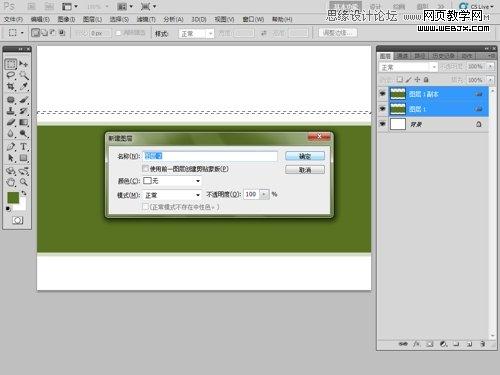Select the Lasso tool

pyautogui.click(x=11, y=75)
